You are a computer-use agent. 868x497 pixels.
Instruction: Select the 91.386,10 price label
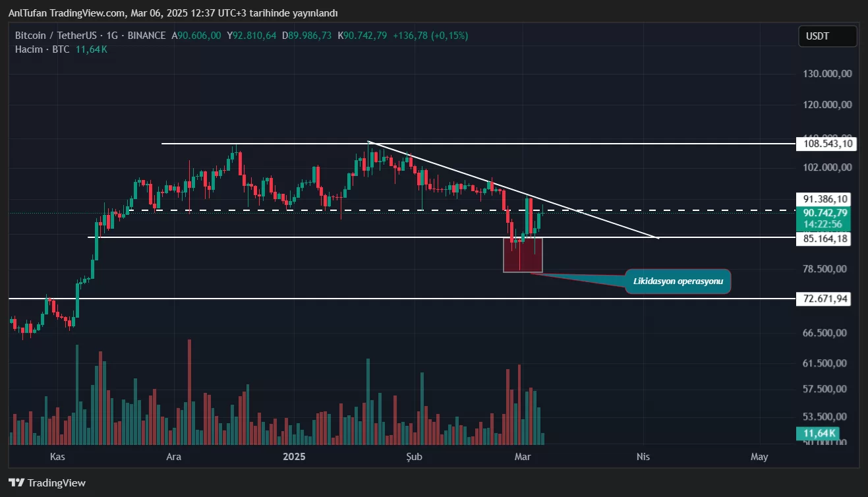pos(825,199)
